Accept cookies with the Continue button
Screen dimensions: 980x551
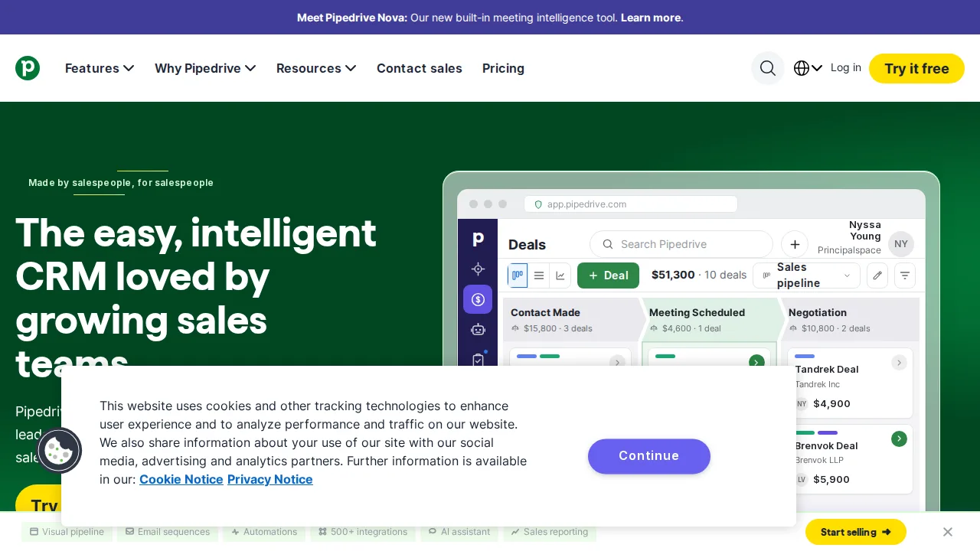[x=649, y=456]
